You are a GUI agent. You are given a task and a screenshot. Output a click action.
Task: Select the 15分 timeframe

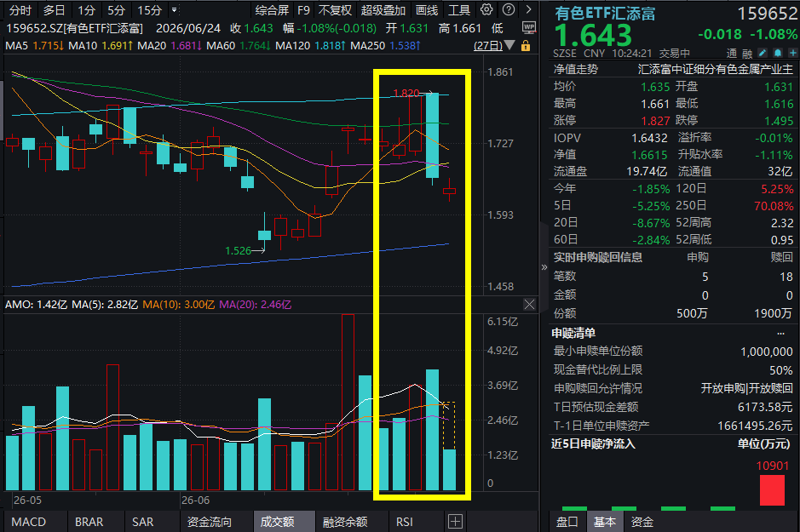(x=149, y=10)
